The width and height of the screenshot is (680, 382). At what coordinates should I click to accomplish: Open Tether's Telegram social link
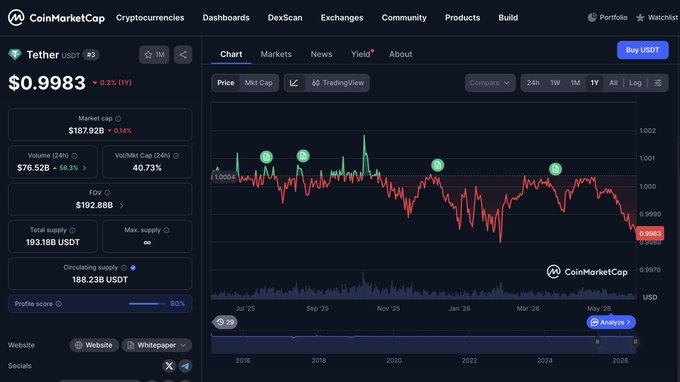tap(185, 366)
